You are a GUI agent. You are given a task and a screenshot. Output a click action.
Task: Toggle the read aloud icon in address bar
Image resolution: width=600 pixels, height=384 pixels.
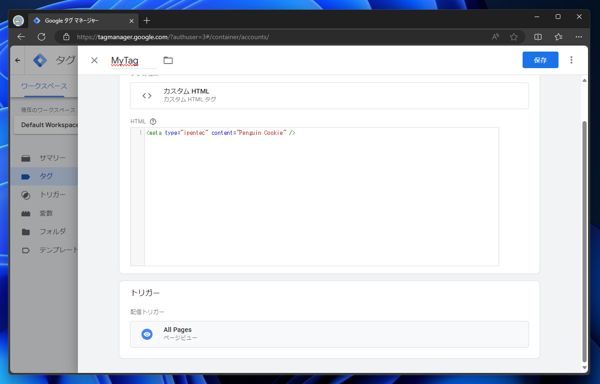click(x=496, y=37)
